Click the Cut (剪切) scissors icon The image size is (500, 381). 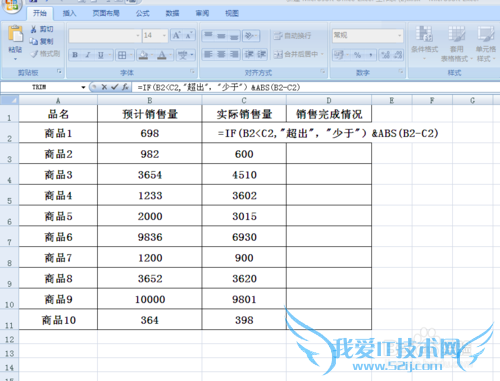click(x=34, y=29)
